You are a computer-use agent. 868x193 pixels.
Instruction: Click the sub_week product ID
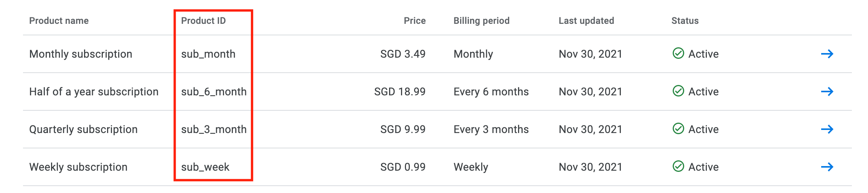click(205, 167)
